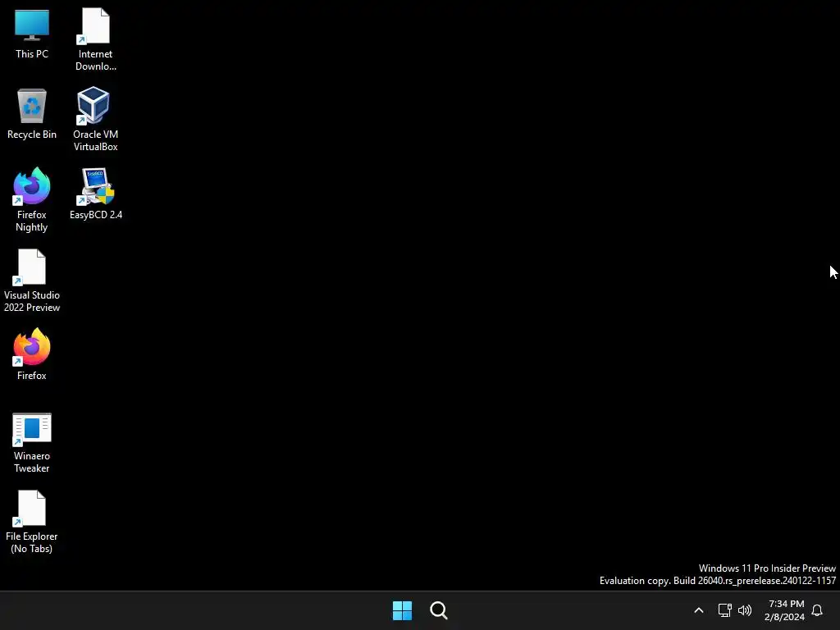Viewport: 840px width, 630px height.
Task: Select the orange Firefox shortcut icon
Action: point(32,347)
